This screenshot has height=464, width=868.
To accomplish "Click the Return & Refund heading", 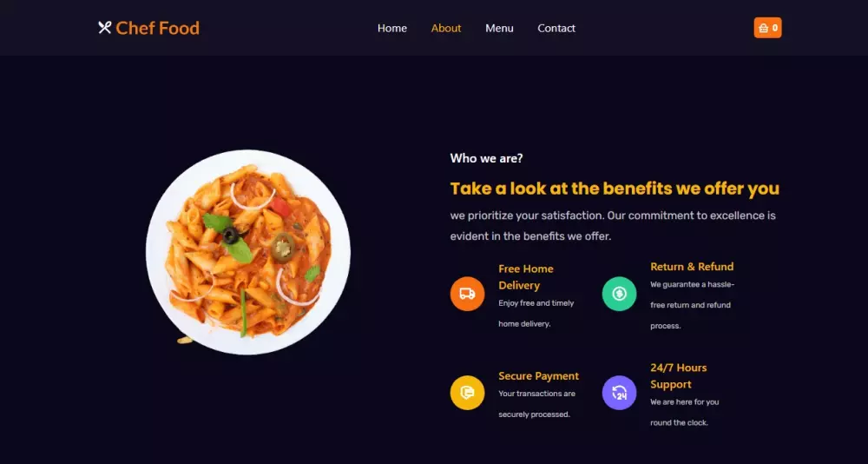I will [692, 267].
